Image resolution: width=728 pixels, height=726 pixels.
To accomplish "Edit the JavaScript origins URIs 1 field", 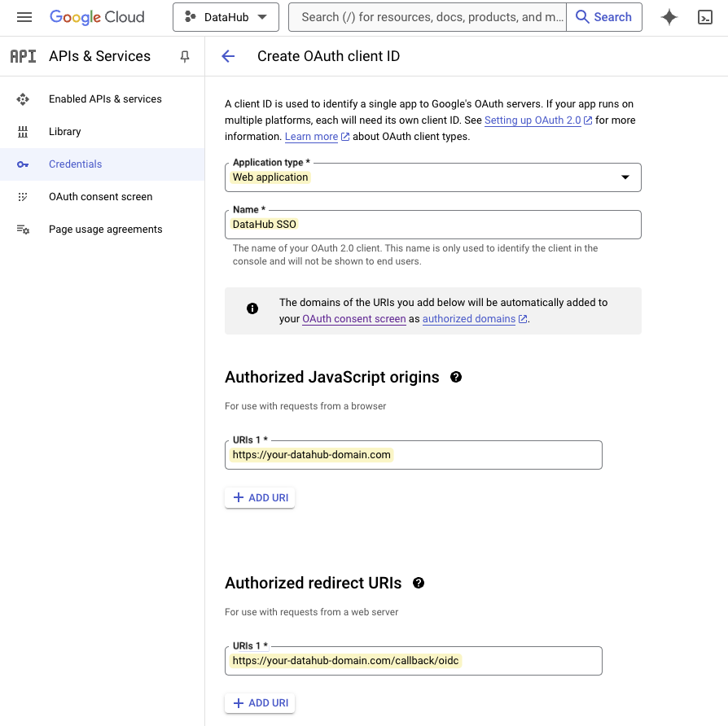I will coord(414,455).
